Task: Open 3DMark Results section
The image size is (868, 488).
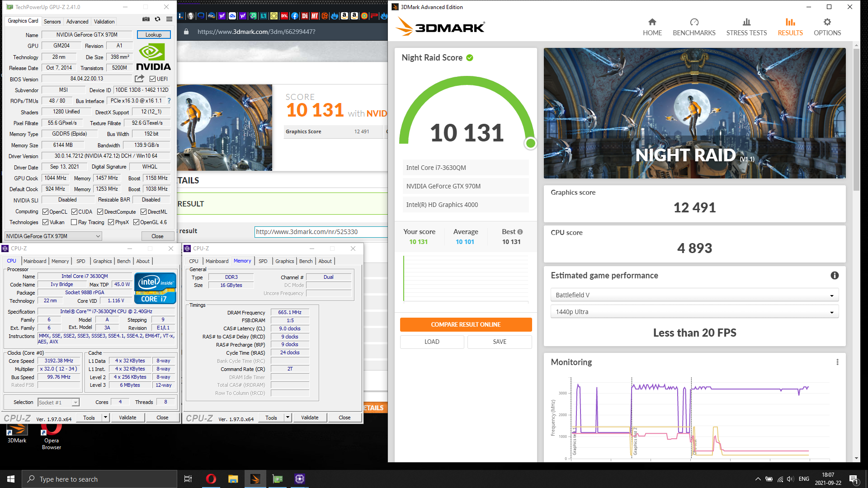Action: point(790,27)
